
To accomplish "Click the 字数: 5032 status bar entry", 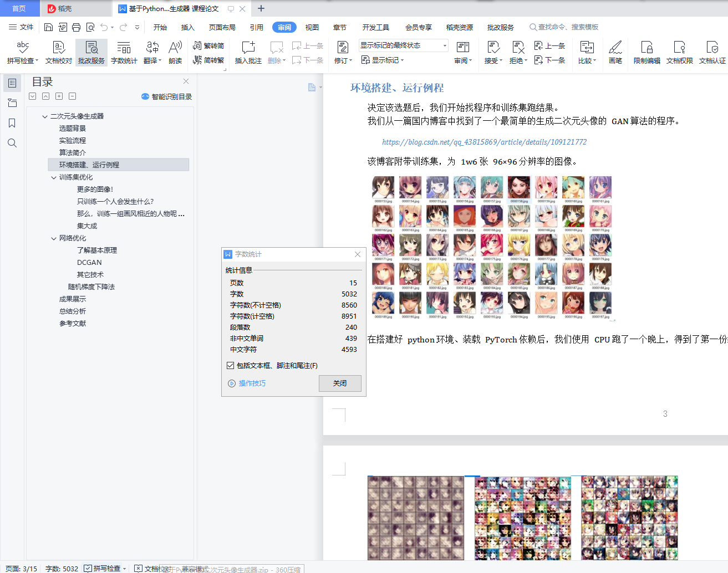I will [62, 569].
